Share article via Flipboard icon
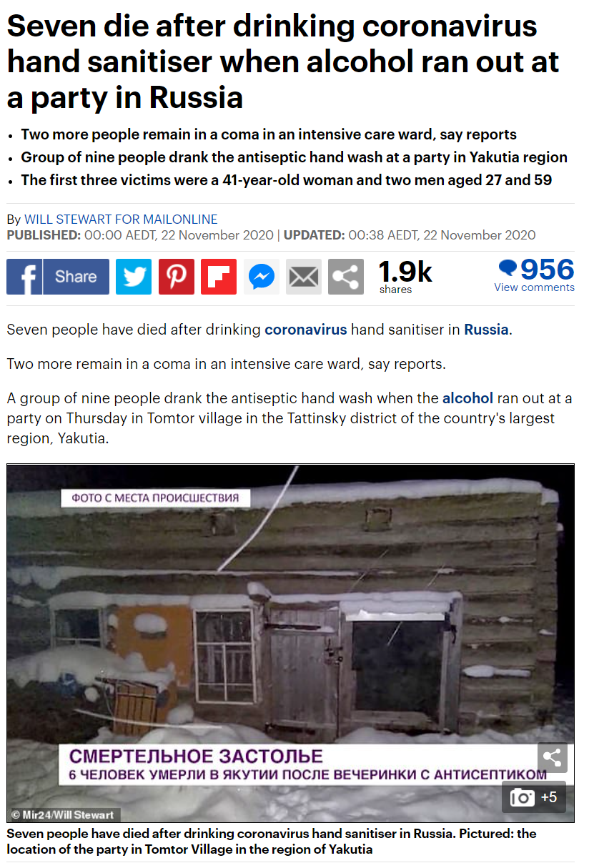This screenshot has width=589, height=868. click(219, 277)
